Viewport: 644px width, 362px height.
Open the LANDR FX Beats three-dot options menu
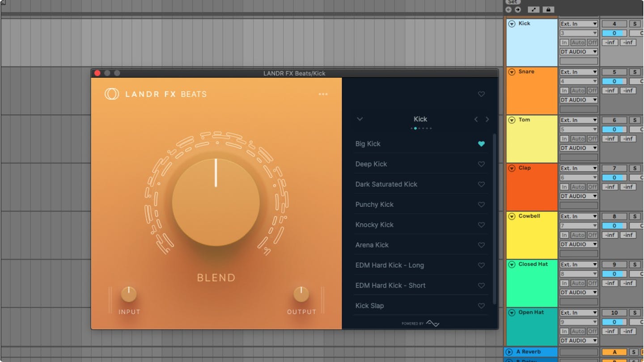[323, 94]
